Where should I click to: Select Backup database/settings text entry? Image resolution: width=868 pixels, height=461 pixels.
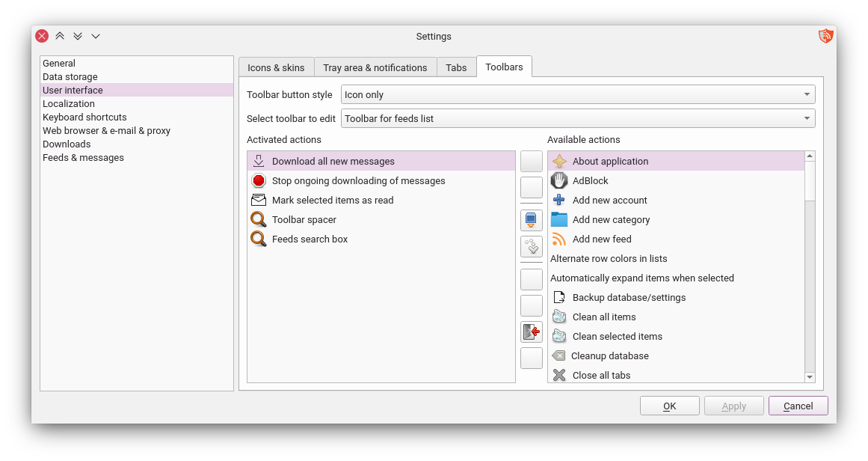point(629,298)
